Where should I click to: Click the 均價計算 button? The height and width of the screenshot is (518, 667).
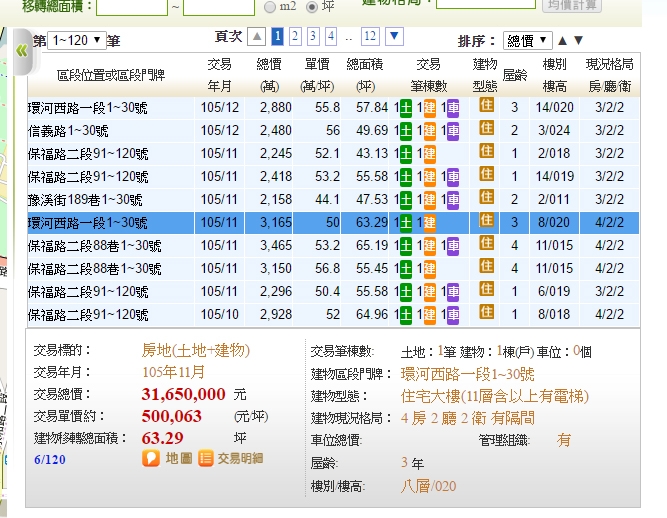point(573,5)
